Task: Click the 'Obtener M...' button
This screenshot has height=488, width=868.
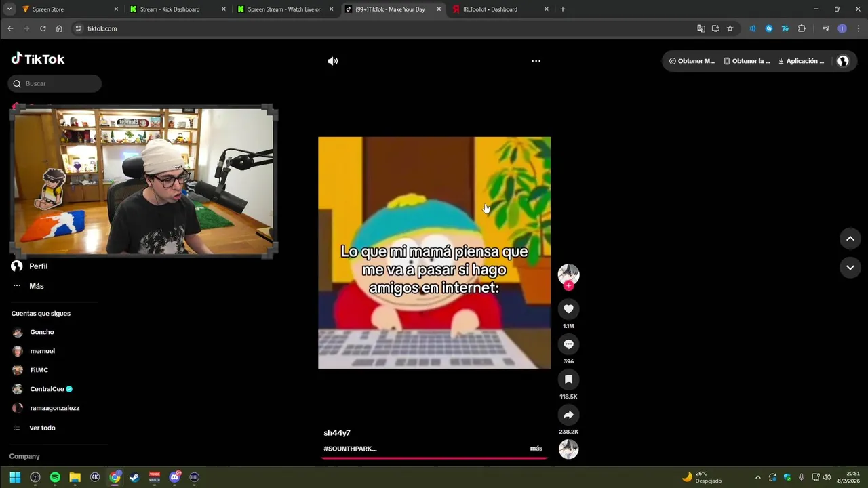Action: (692, 61)
